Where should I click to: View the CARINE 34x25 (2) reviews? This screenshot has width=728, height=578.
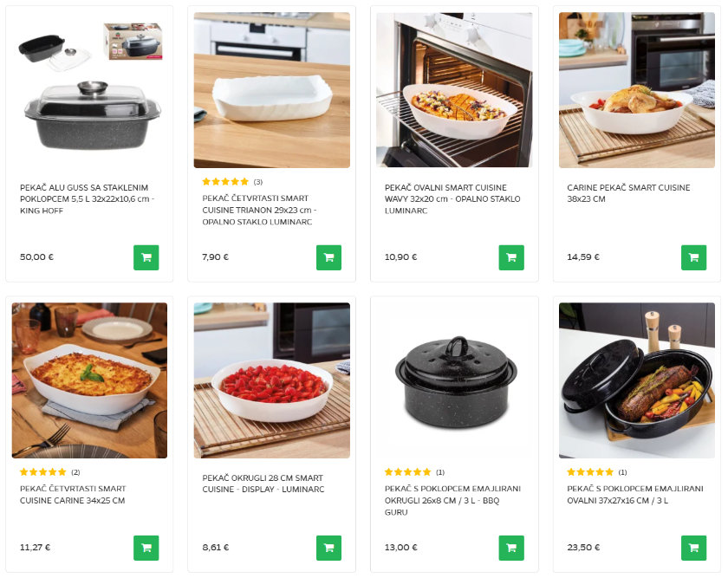tap(42, 471)
